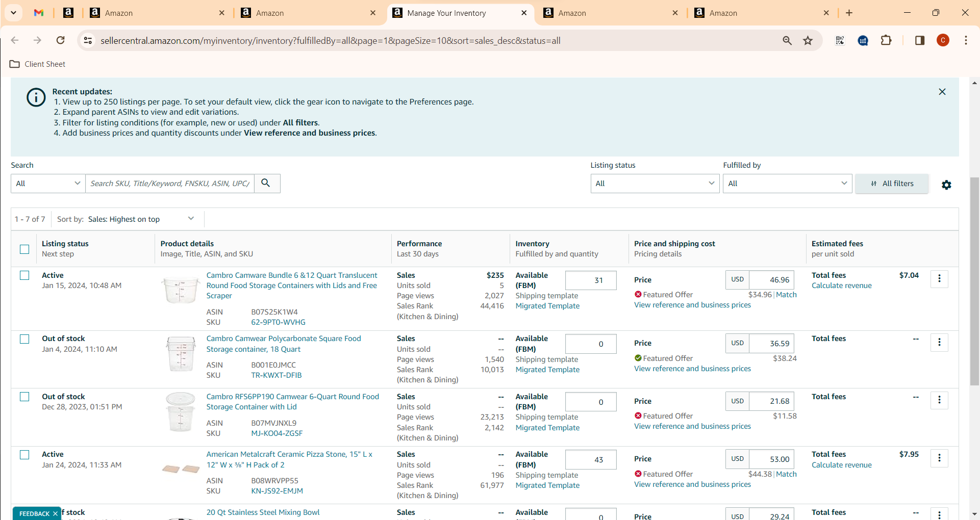Open the QR code extension

pos(840,40)
